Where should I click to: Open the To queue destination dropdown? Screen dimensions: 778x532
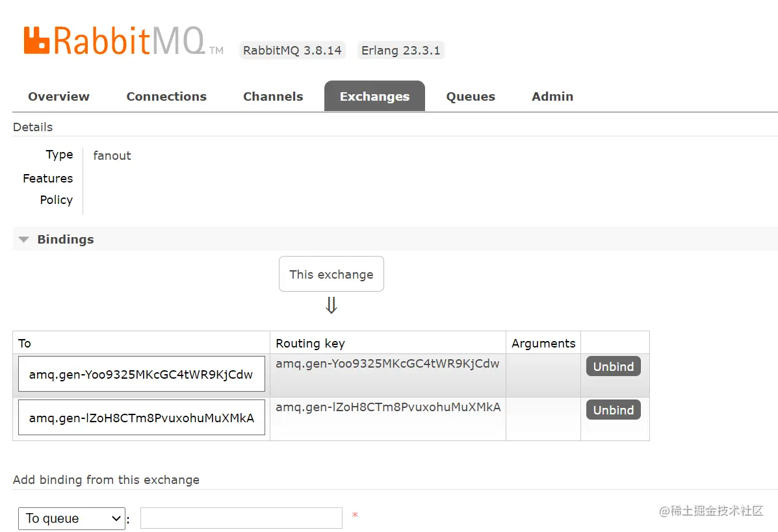coord(71,518)
